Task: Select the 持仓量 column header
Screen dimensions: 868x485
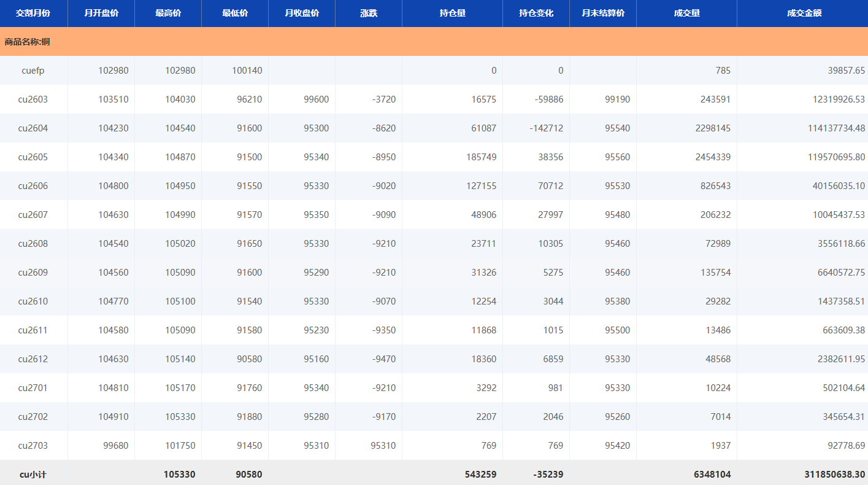Action: pyautogui.click(x=452, y=13)
